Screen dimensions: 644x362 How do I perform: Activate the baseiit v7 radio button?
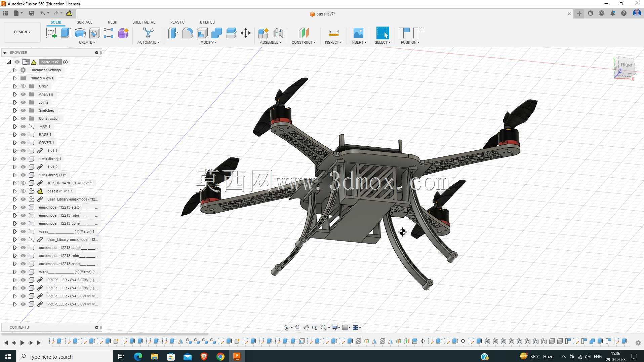(x=66, y=62)
